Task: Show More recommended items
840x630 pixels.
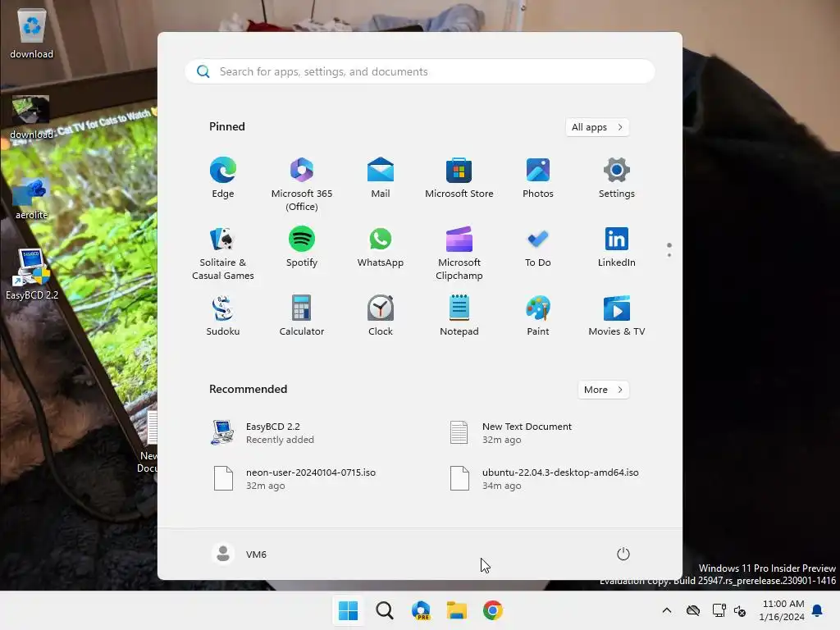Action: click(603, 390)
